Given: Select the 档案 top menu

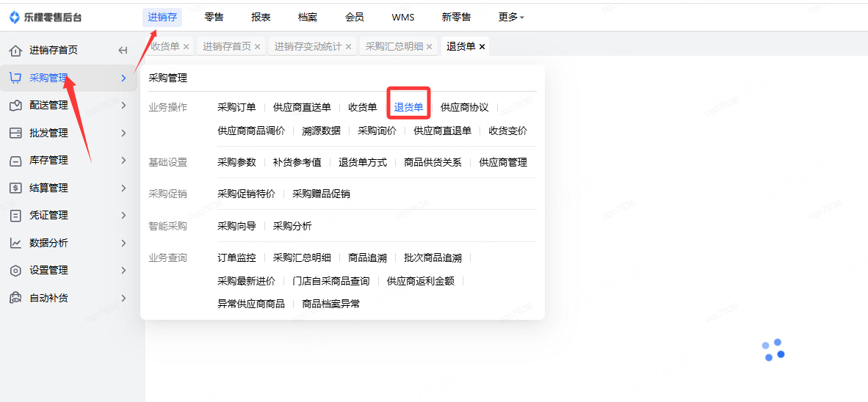Looking at the screenshot, I should click(308, 17).
